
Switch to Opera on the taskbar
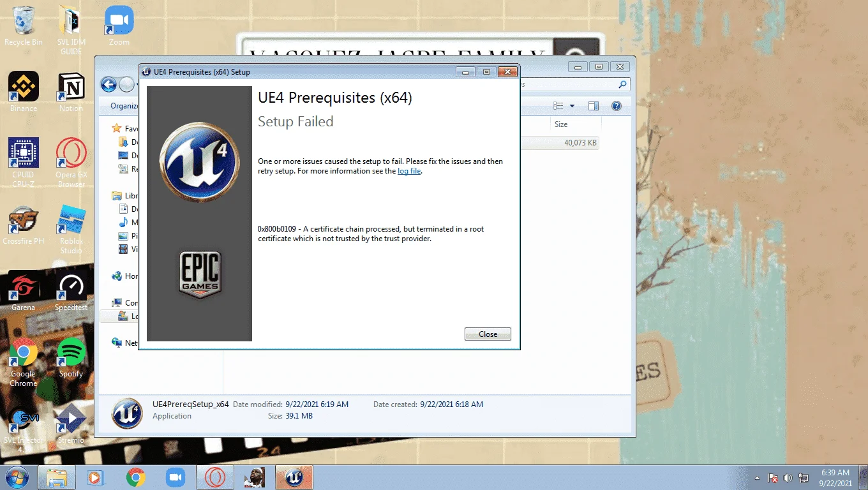[215, 477]
